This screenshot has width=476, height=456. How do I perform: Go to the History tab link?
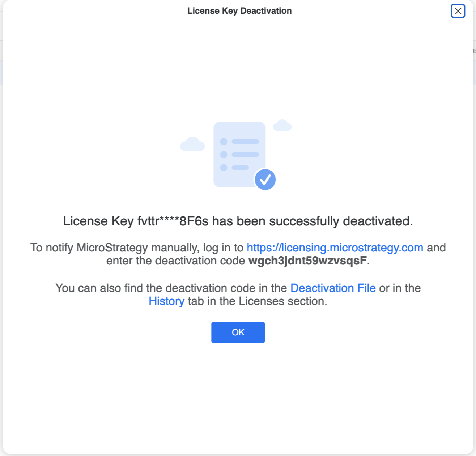click(x=167, y=301)
